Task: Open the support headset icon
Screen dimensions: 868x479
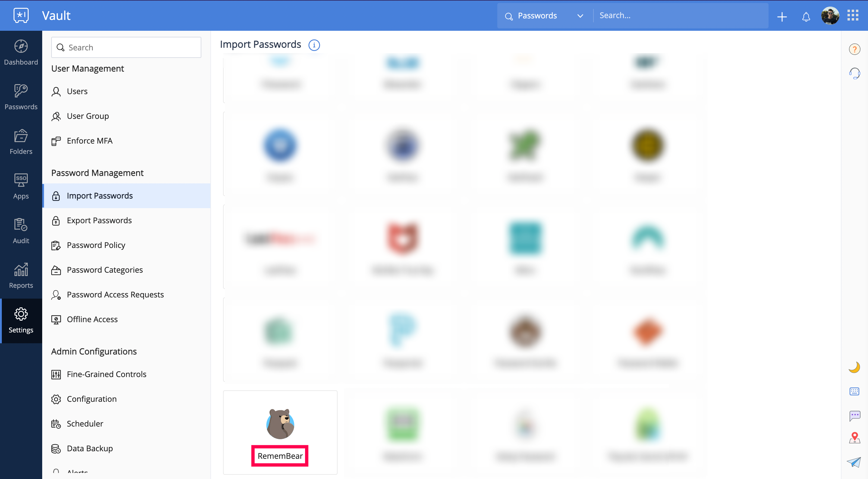Action: (854, 74)
